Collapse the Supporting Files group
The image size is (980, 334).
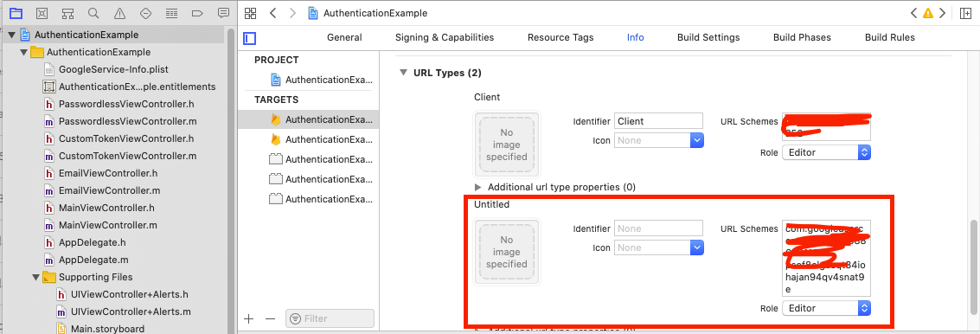click(36, 276)
